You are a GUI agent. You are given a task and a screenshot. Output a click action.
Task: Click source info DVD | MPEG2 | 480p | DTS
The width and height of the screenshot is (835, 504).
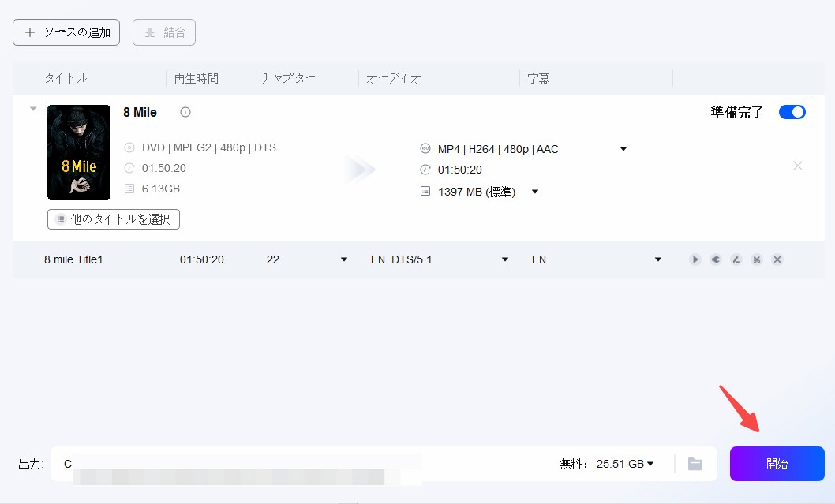[208, 148]
